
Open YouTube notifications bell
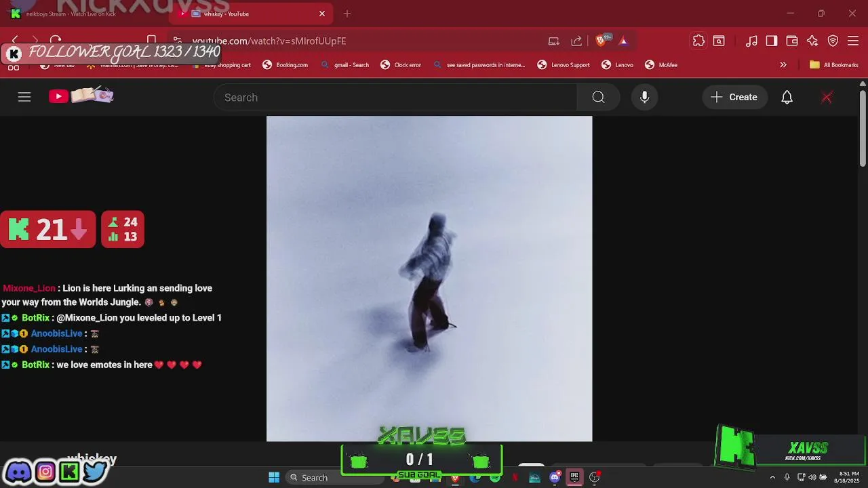point(787,97)
